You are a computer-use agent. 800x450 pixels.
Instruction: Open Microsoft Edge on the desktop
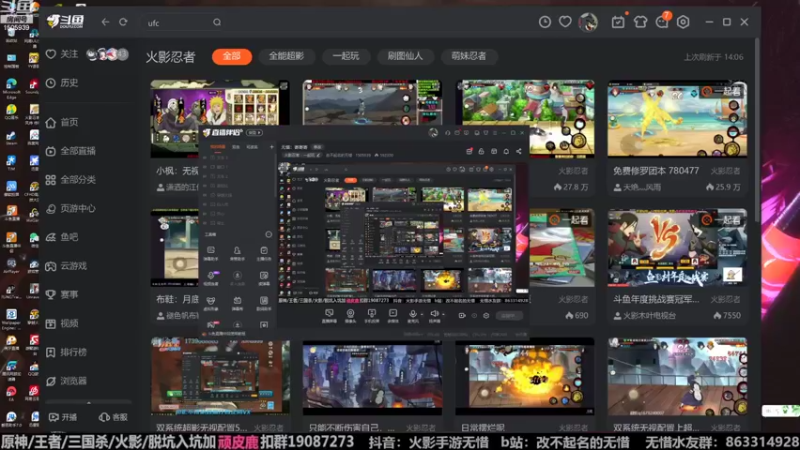11,87
